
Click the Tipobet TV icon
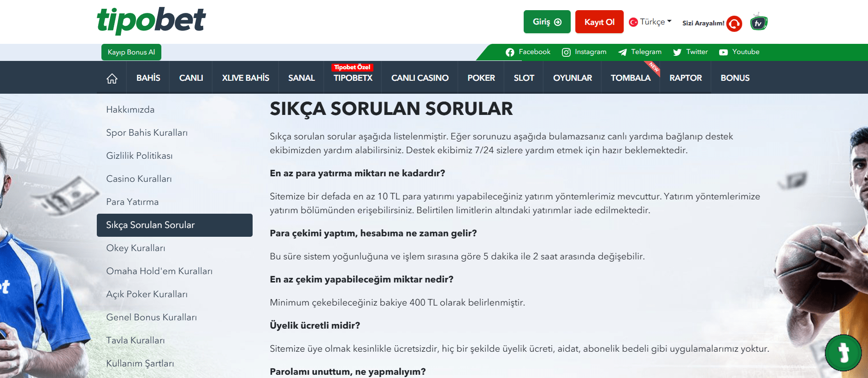tap(758, 23)
